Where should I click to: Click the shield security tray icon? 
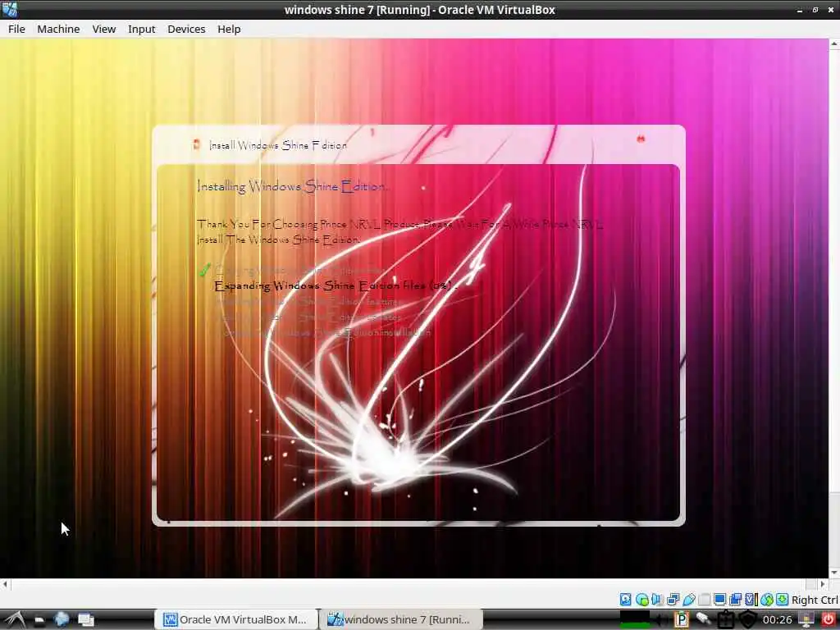click(748, 620)
